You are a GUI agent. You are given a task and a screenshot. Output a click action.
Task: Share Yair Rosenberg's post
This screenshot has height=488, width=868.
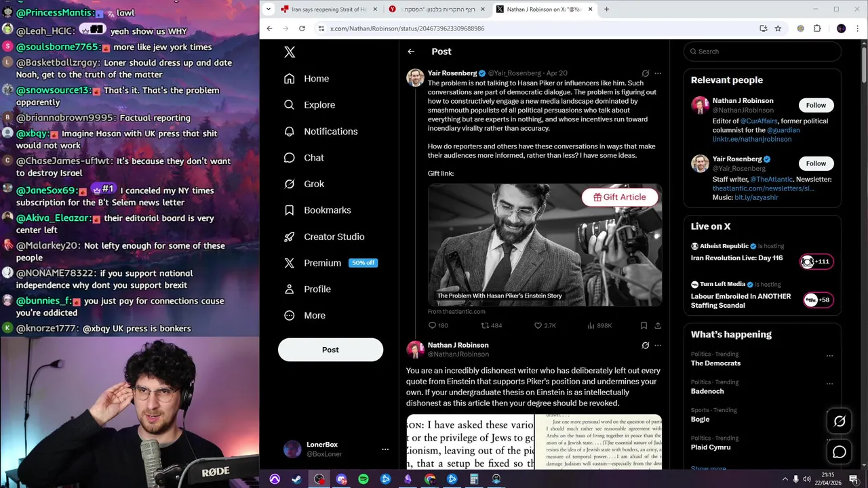(658, 326)
